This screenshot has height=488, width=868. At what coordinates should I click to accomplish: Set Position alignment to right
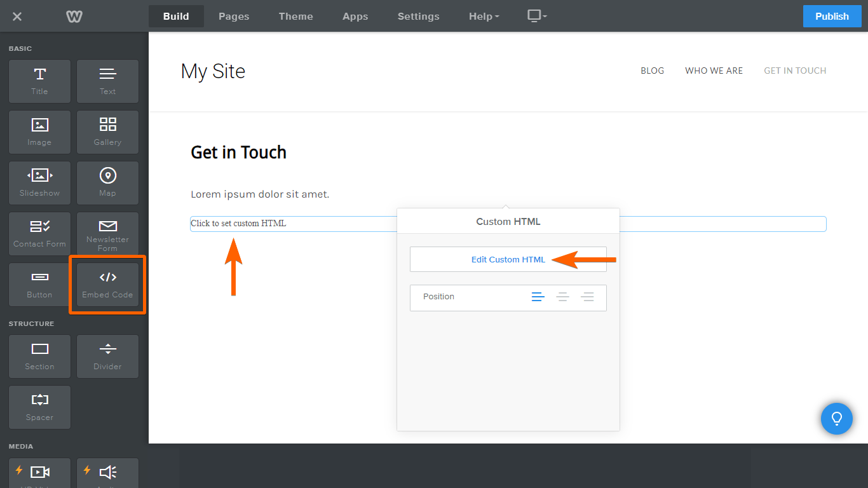click(x=587, y=297)
